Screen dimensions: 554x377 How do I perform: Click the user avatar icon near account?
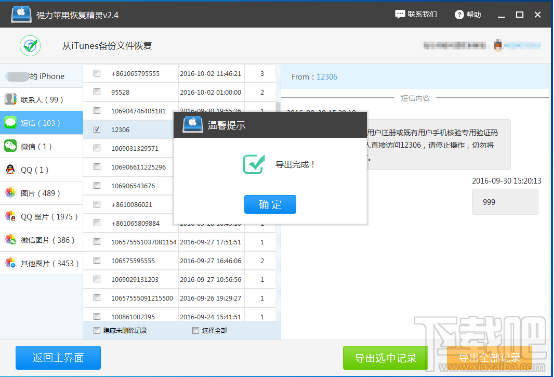[498, 45]
